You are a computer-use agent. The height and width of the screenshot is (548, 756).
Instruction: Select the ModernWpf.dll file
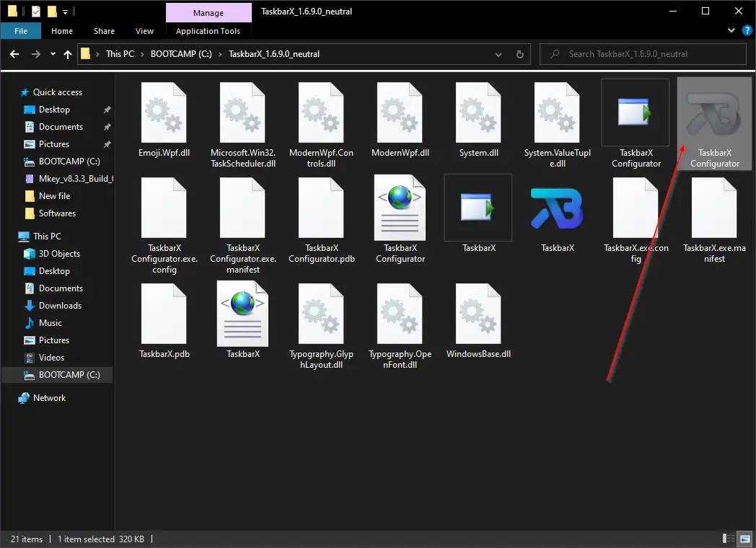click(400, 120)
